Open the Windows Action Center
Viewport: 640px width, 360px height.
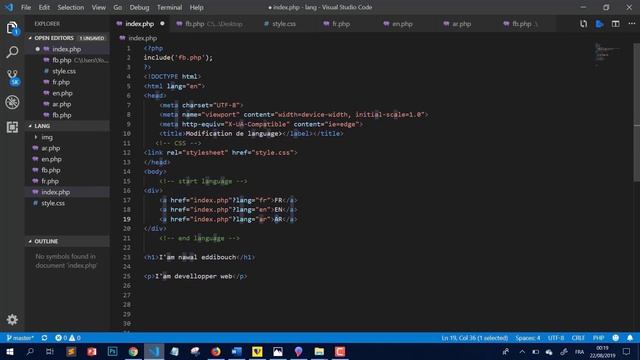(x=627, y=351)
